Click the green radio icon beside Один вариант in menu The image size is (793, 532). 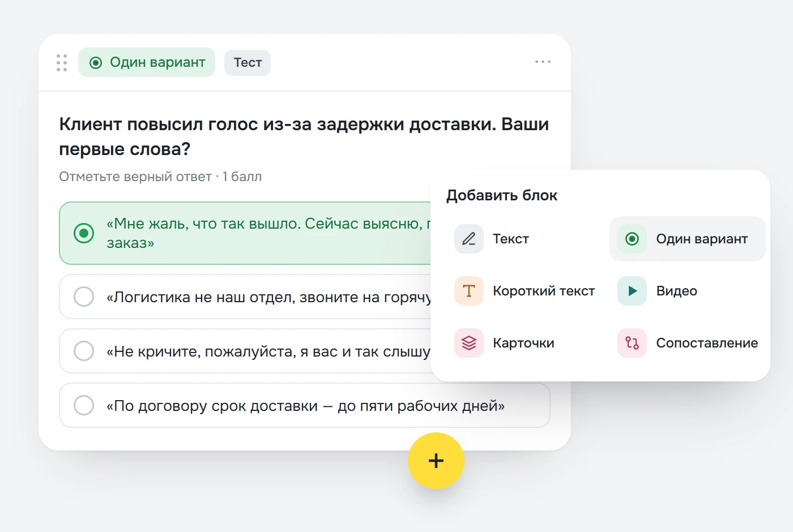[x=632, y=239]
